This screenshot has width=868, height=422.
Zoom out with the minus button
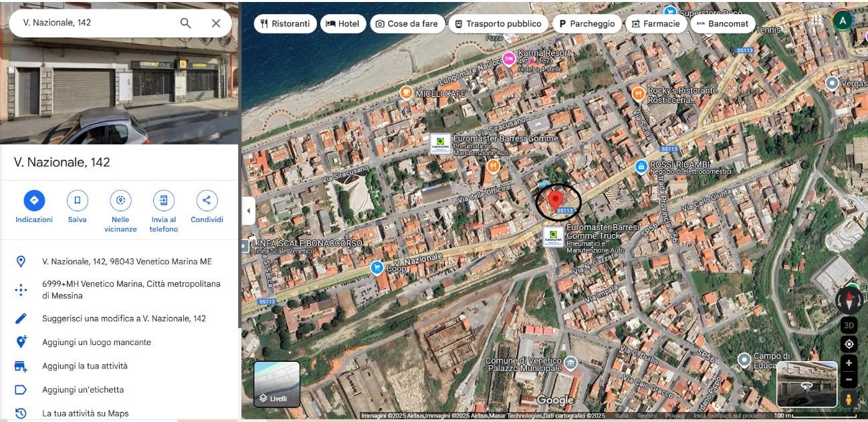click(849, 379)
